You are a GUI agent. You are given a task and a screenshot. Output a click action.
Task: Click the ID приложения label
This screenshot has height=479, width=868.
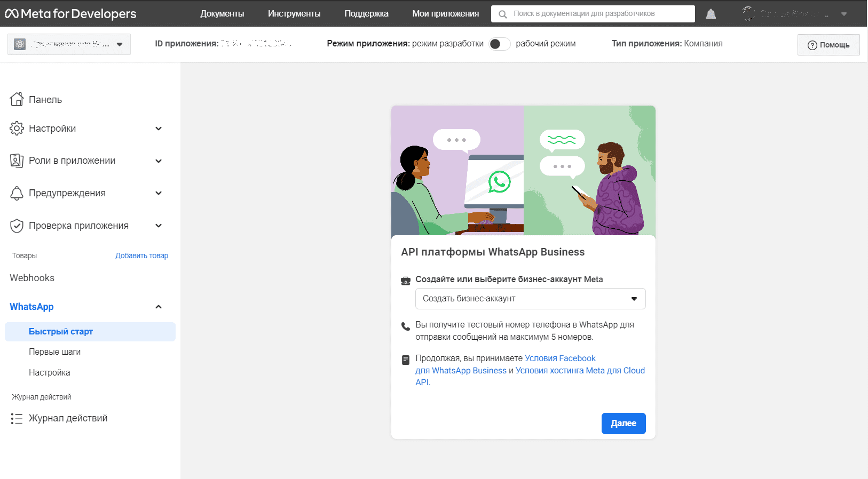click(186, 44)
